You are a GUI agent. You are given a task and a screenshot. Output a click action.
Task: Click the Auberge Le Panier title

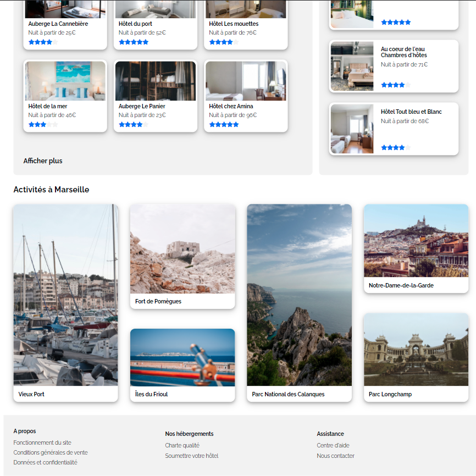(142, 106)
